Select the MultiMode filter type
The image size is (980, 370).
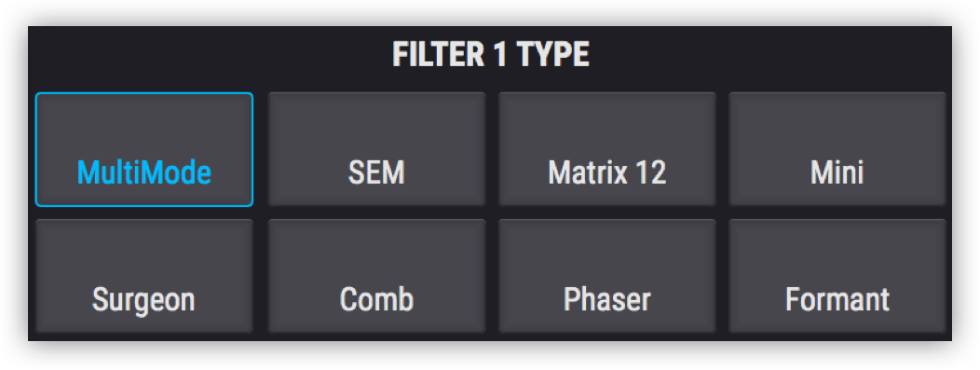144,149
